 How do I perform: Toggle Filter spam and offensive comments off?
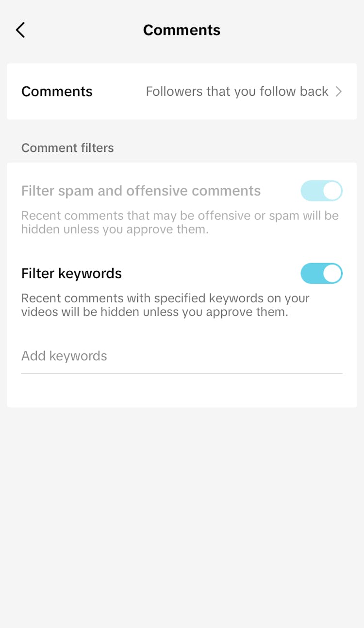[x=321, y=191]
